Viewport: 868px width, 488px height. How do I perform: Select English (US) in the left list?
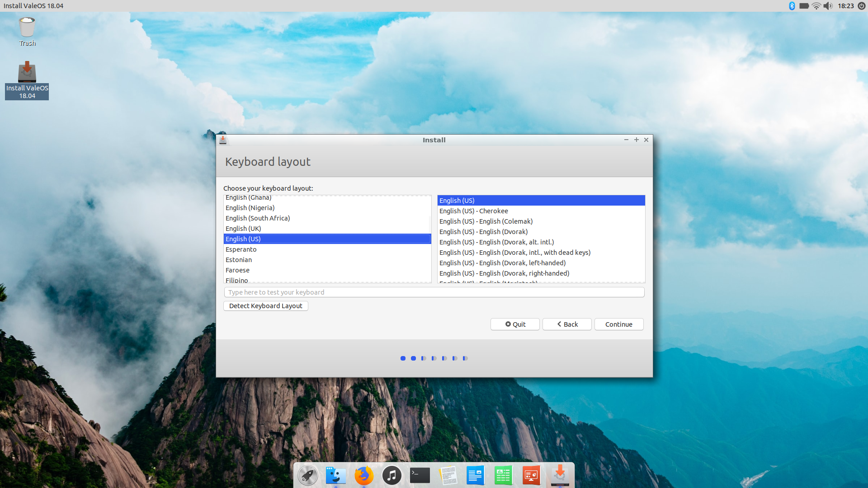point(327,239)
